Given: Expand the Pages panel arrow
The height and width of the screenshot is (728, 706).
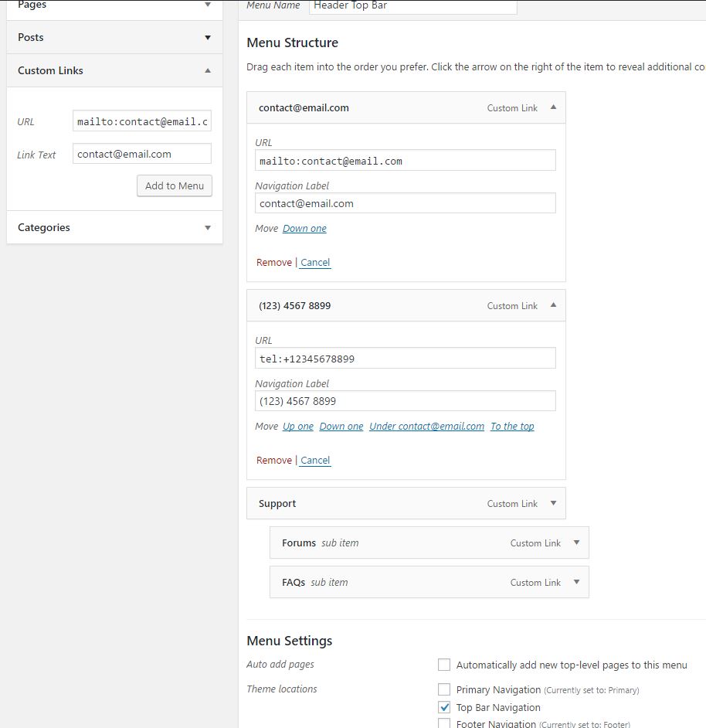Looking at the screenshot, I should [207, 5].
